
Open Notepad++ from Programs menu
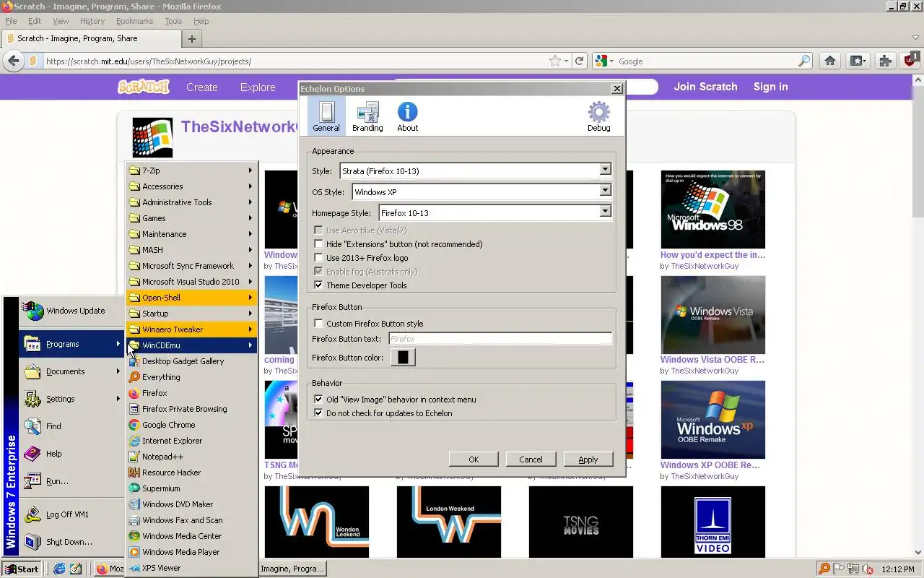click(191, 457)
